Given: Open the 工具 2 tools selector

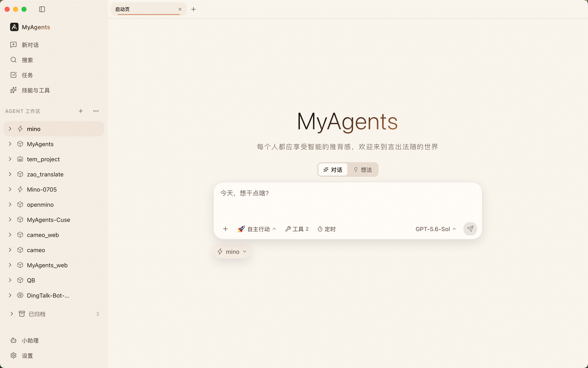Looking at the screenshot, I should (297, 229).
